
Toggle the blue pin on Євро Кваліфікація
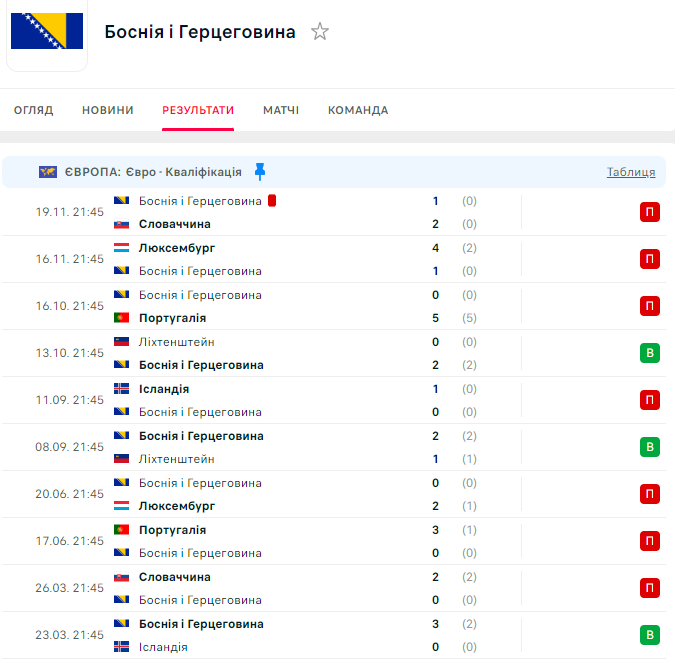(x=260, y=171)
